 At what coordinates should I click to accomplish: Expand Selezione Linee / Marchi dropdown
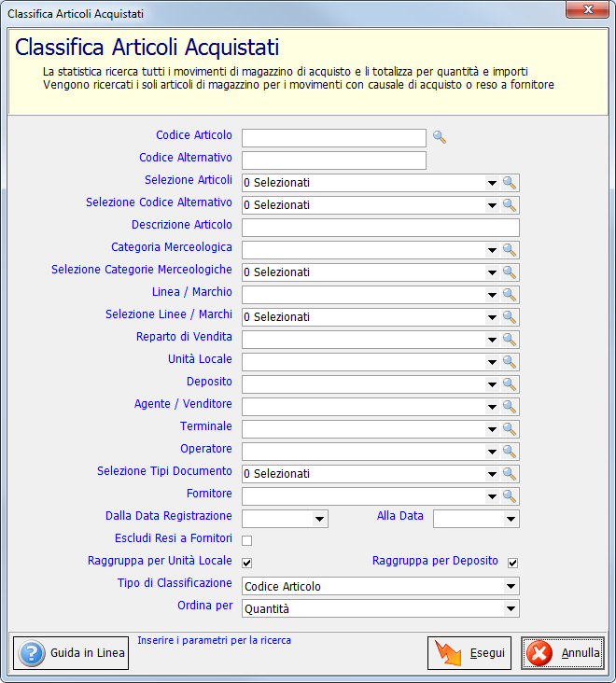pos(492,317)
